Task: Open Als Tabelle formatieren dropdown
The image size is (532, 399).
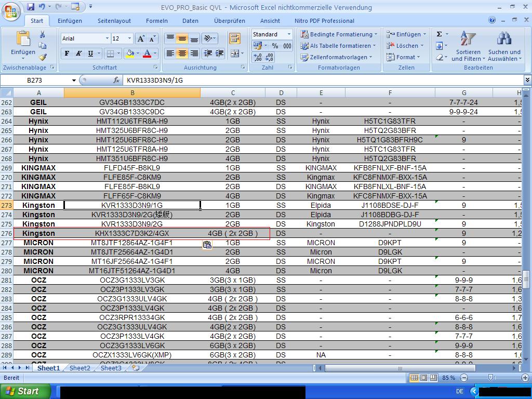Action: pyautogui.click(x=338, y=46)
